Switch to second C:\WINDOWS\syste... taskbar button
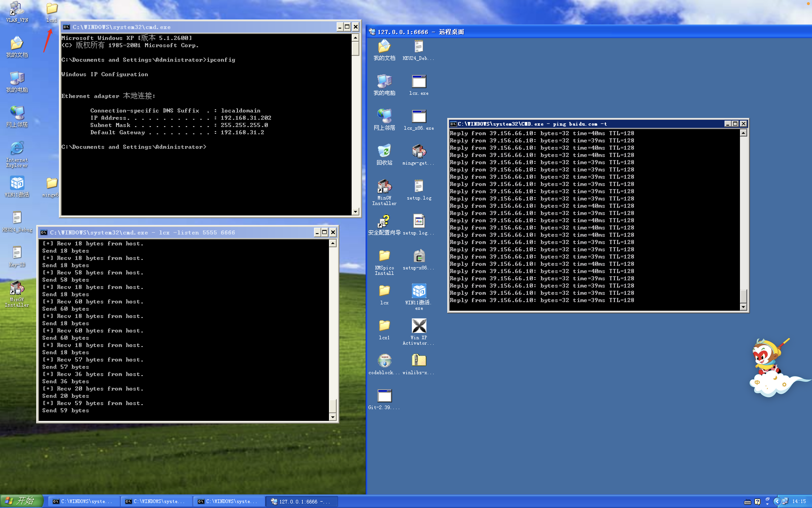Screen dimensions: 812x508 coord(156,501)
